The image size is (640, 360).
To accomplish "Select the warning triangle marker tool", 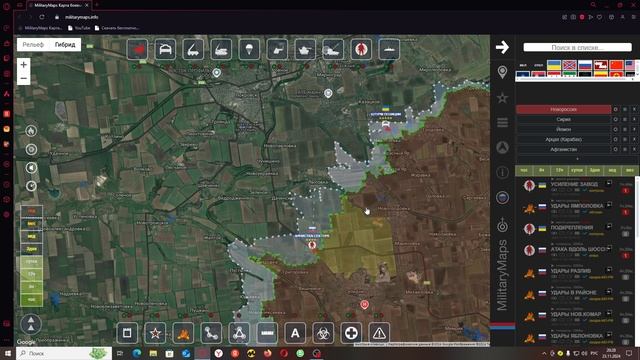I will 379,333.
